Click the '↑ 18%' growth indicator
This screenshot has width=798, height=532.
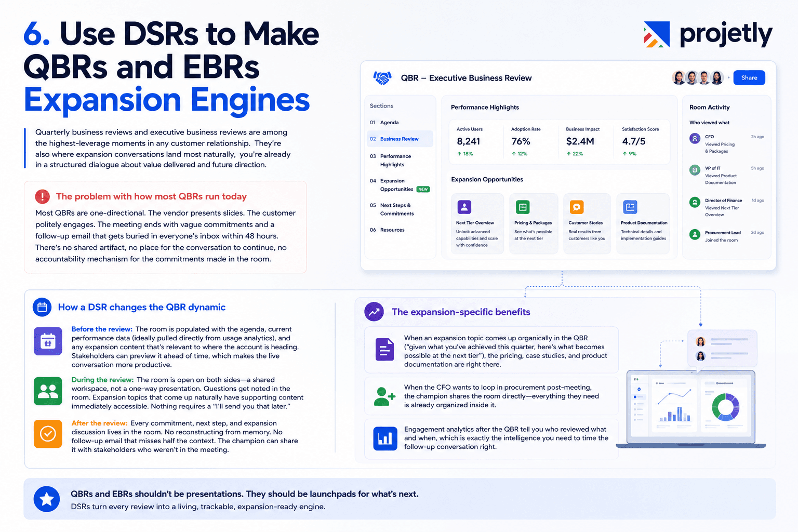pyautogui.click(x=465, y=154)
